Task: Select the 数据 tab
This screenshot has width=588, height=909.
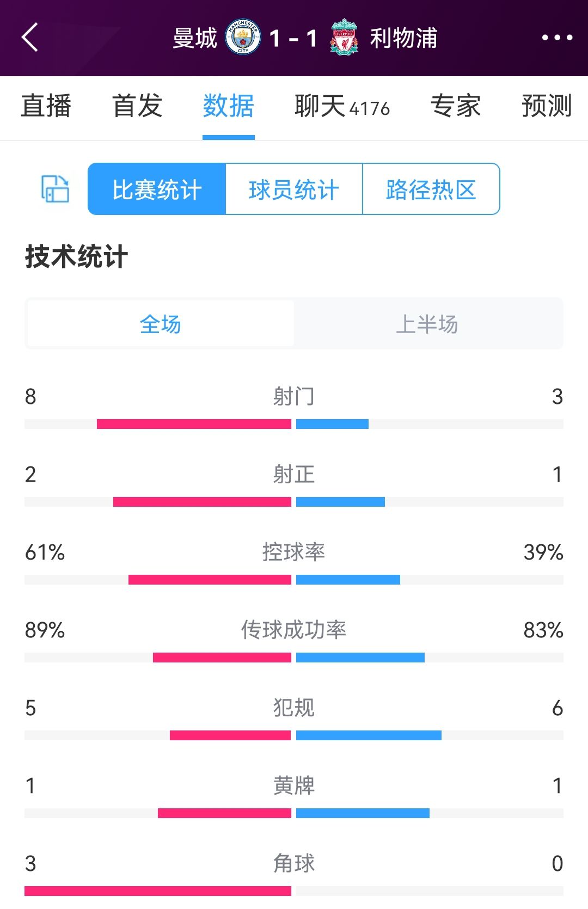Action: (229, 106)
